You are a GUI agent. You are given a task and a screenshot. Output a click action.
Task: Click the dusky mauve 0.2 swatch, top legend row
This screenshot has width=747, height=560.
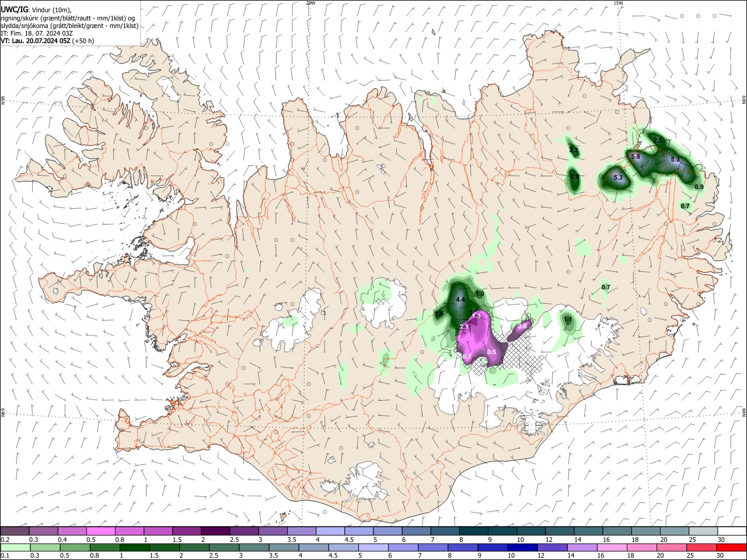coord(15,531)
